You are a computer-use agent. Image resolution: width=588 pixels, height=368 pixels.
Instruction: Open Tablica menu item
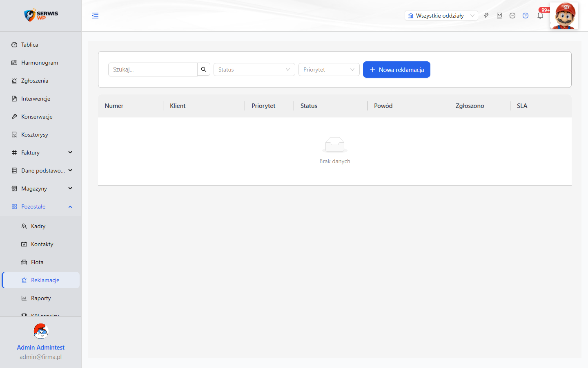41,45
